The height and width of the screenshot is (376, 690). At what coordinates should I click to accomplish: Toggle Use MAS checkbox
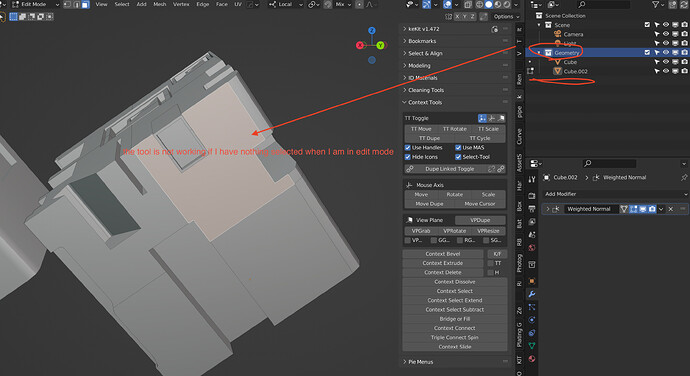(458, 147)
